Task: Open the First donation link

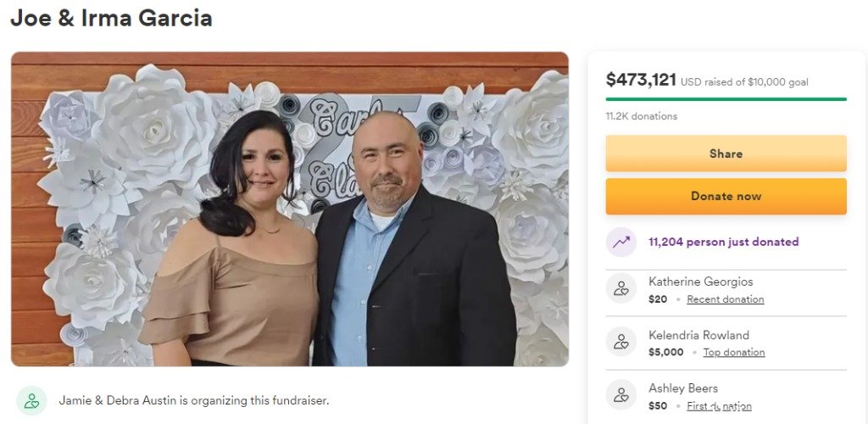Action: tap(719, 406)
